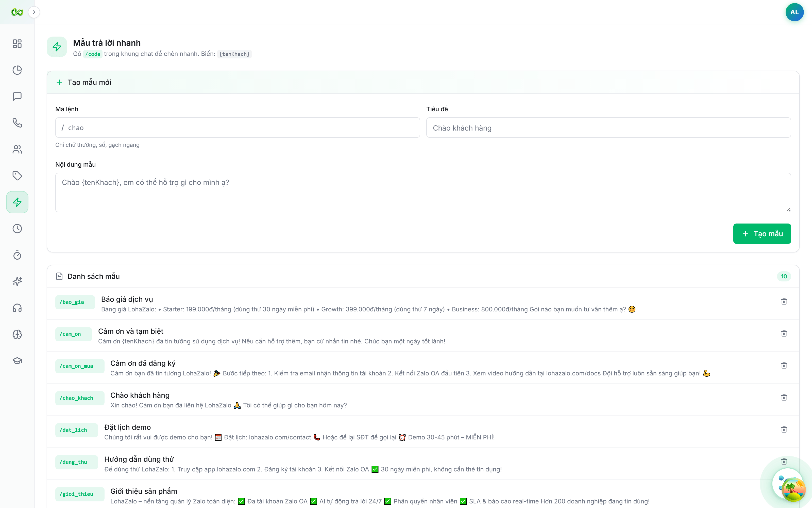Select the quick replies lightning icon in sidebar
Screen dimensions: 812x508
point(17,202)
